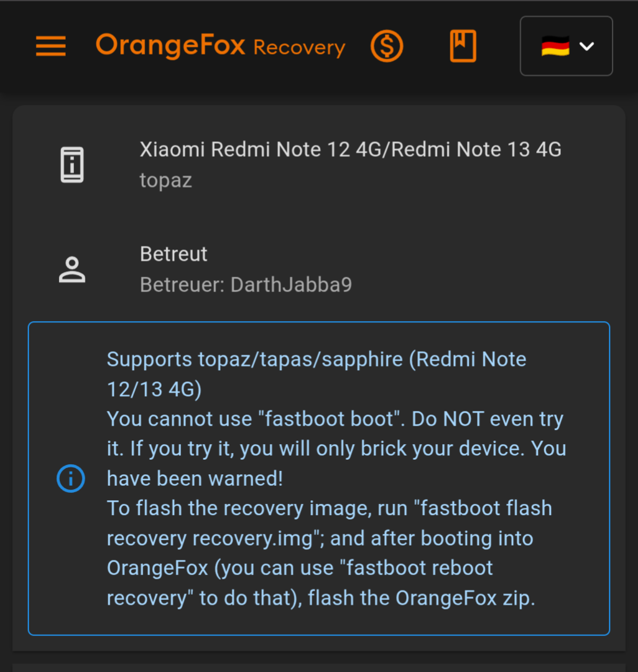This screenshot has height=672, width=638.
Task: Click the Betreut status label
Action: pos(173,254)
